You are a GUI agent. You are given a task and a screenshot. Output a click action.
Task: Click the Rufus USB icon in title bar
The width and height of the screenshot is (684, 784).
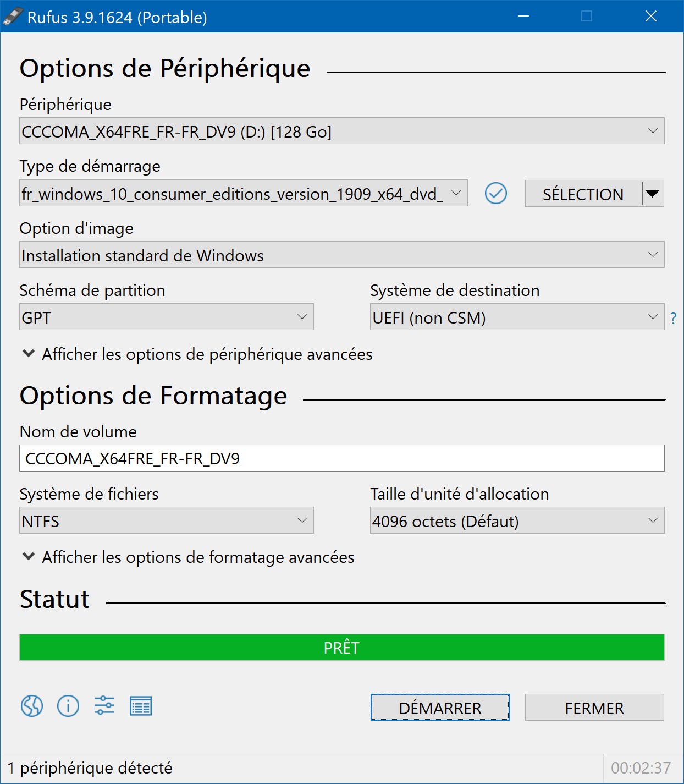click(13, 17)
